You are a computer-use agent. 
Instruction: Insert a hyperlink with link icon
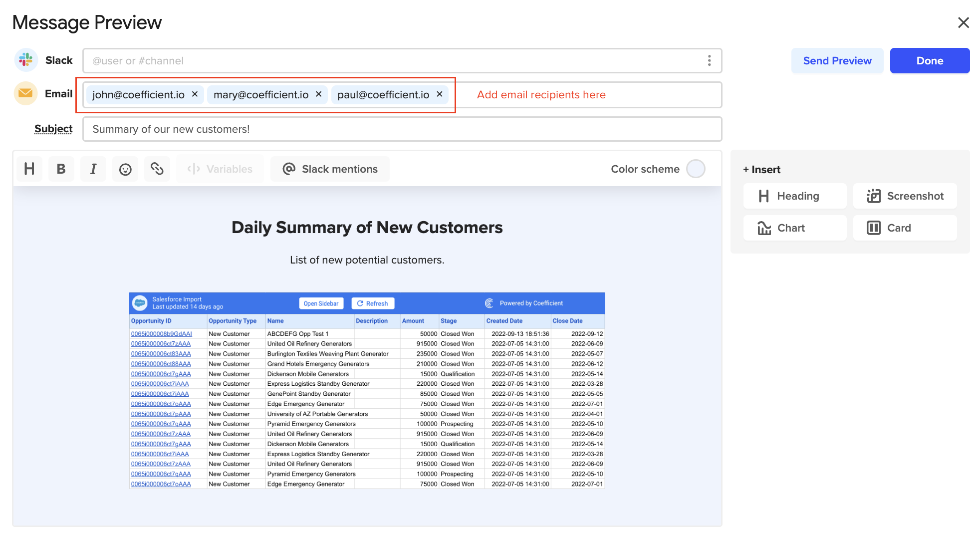coord(157,169)
